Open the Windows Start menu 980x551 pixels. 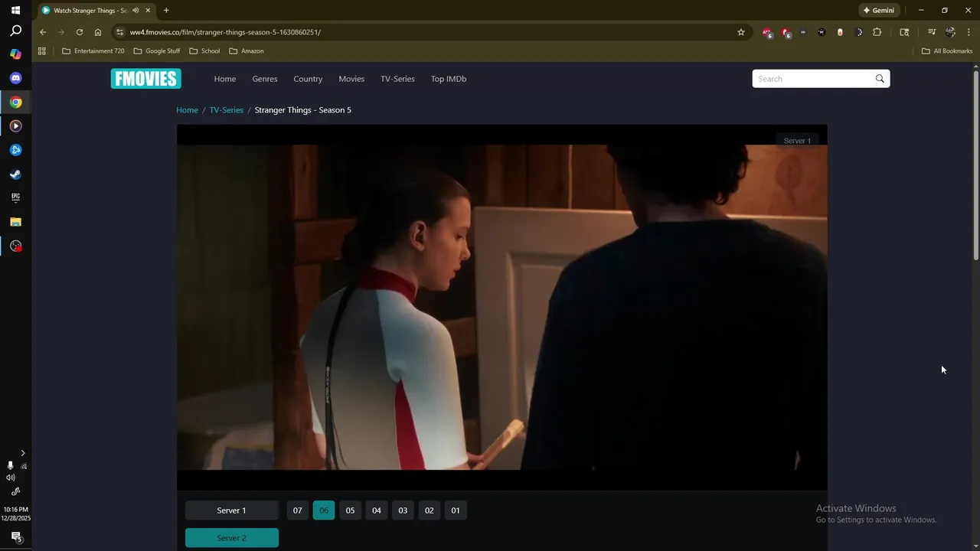[15, 10]
